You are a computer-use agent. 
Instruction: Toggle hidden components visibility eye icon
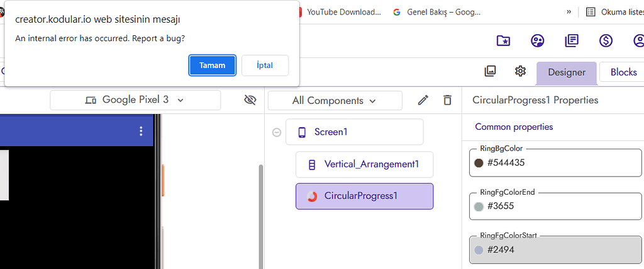tap(250, 100)
